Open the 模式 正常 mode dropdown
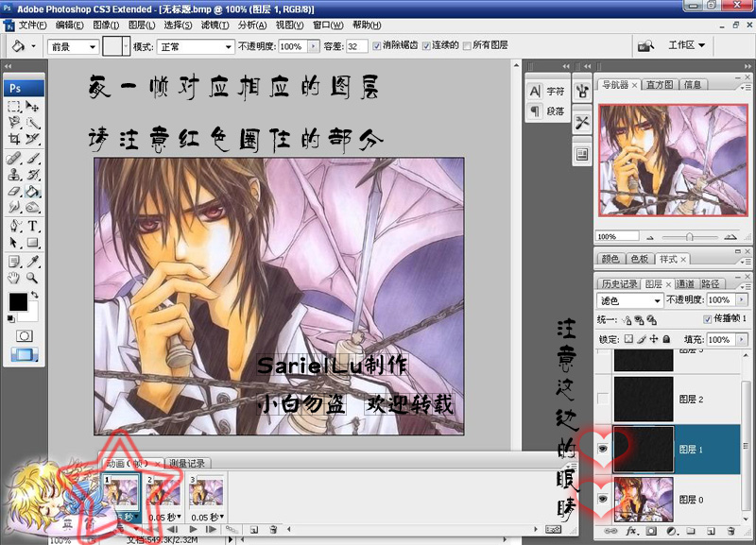The height and width of the screenshot is (545, 756). click(197, 46)
